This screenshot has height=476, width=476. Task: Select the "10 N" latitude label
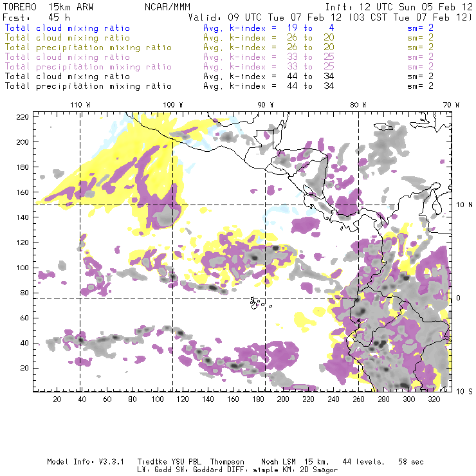tap(464, 205)
